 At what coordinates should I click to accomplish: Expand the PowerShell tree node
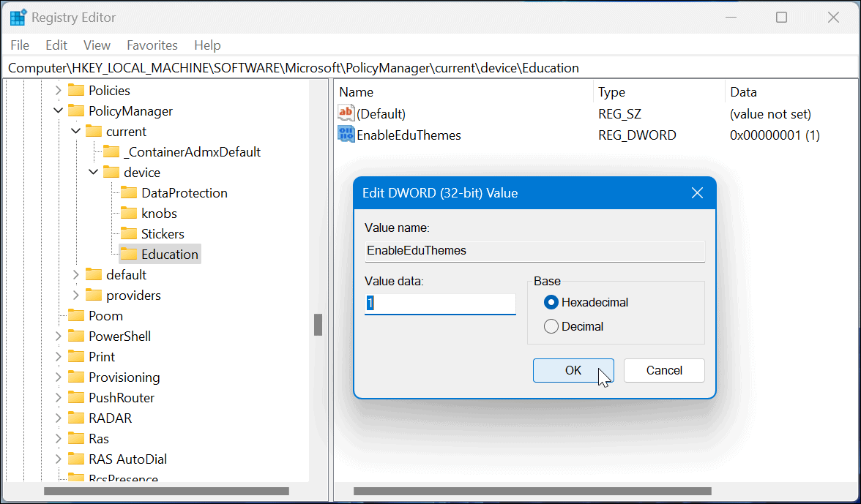[x=61, y=336]
